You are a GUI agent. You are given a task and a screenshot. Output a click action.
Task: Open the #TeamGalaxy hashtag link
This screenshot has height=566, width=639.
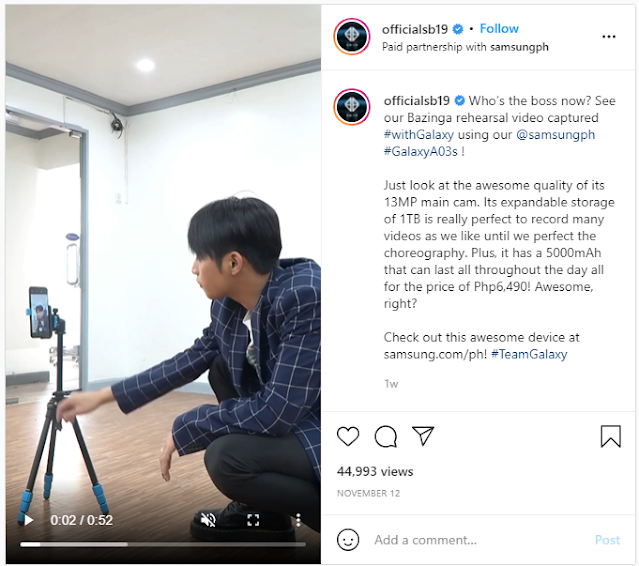click(529, 354)
